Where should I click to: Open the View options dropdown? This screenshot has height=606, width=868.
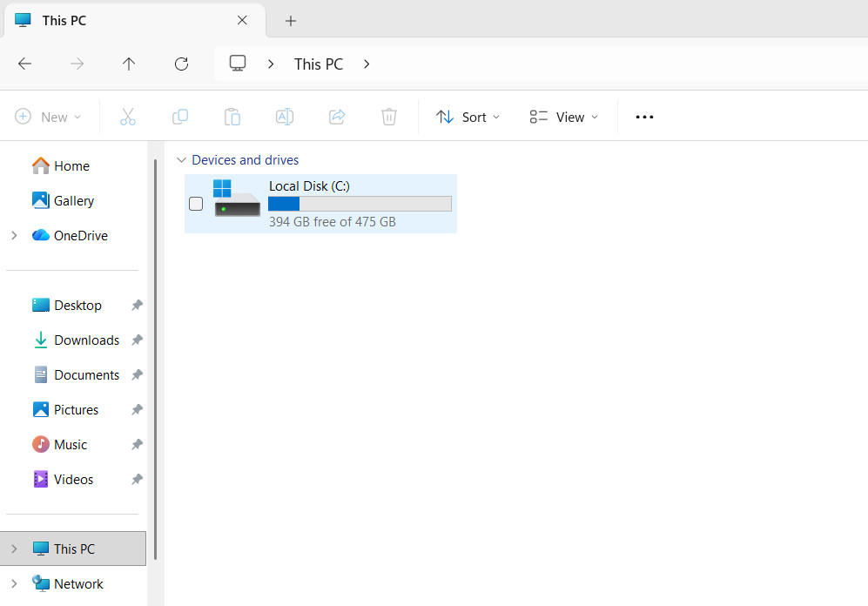coord(564,117)
